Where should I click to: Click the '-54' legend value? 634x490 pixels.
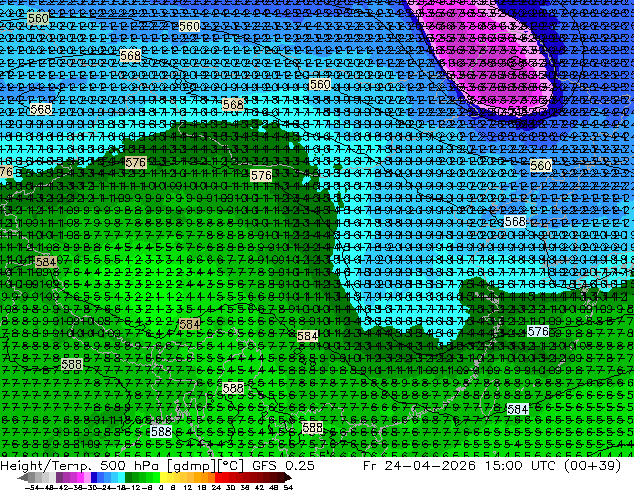32,487
